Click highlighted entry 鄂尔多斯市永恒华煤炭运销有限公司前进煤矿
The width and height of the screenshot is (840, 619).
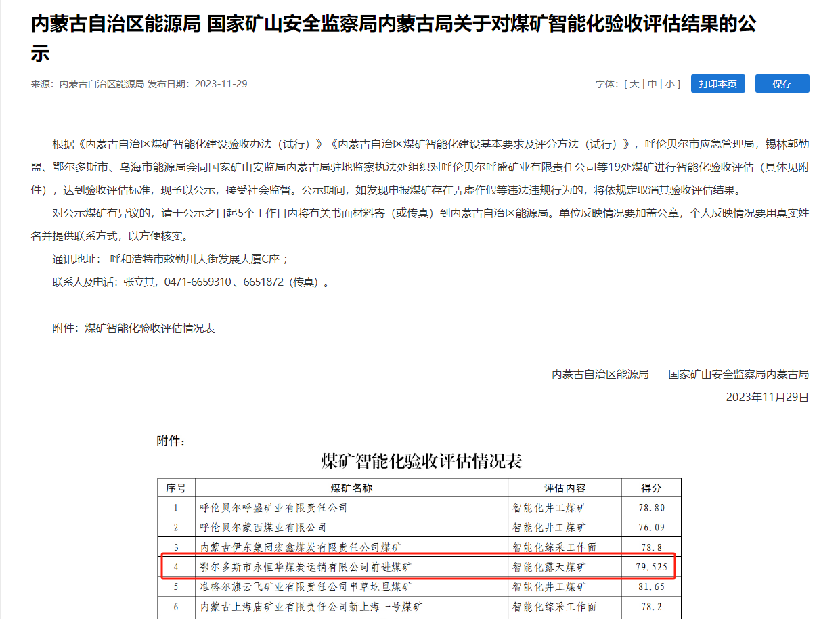click(305, 566)
